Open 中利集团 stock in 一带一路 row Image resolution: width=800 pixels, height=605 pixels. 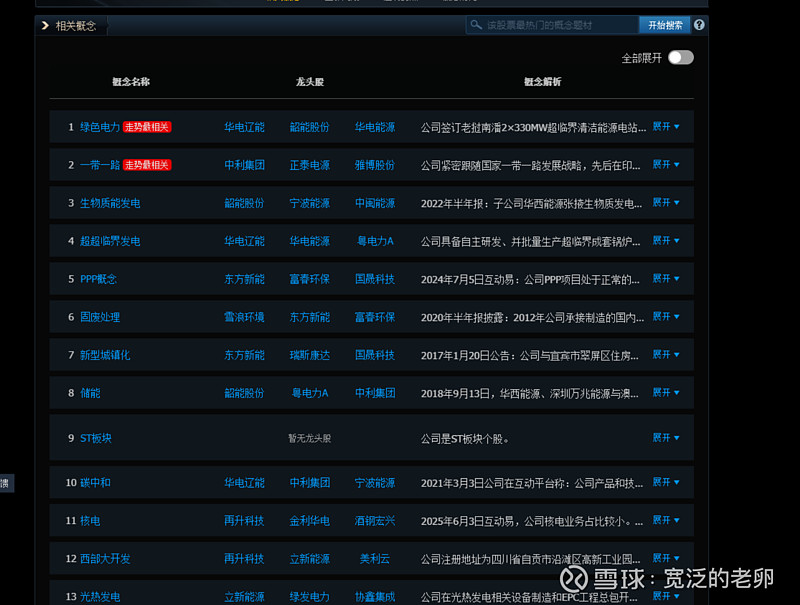(244, 165)
